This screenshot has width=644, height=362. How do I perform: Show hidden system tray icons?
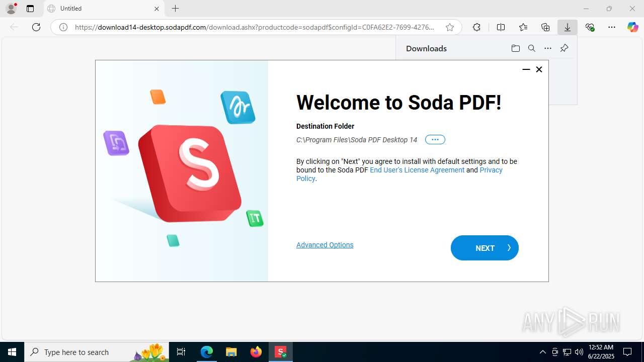tap(542, 352)
